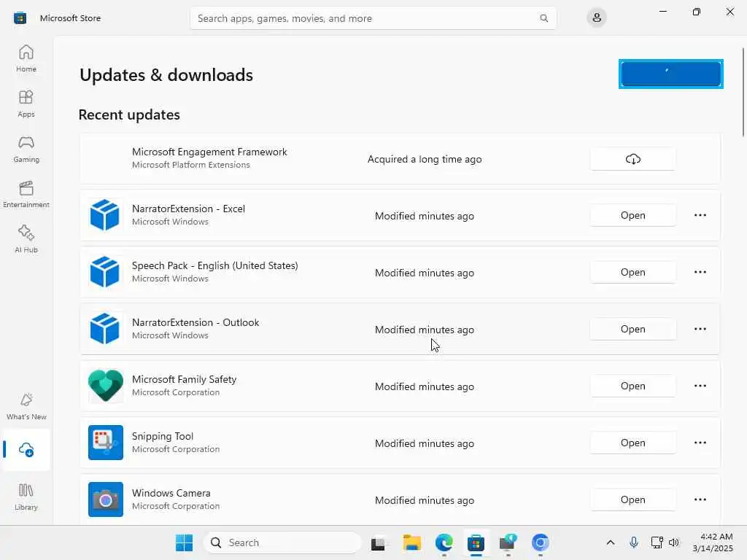Click Microsoft Family Safety title text
This screenshot has height=560, width=747.
pos(184,379)
